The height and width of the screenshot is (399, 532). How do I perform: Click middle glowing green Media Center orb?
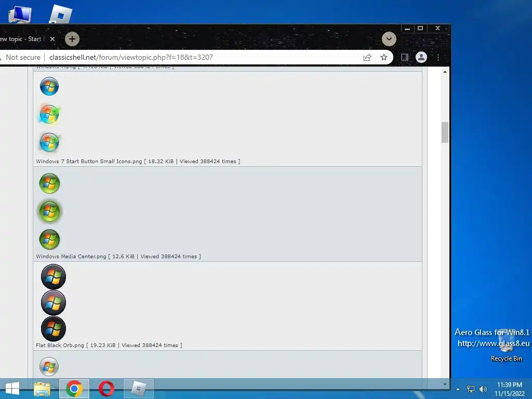click(x=49, y=211)
